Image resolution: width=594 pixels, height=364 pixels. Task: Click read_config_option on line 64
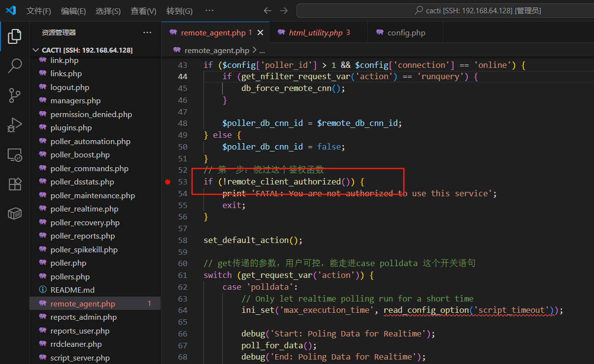(x=426, y=310)
